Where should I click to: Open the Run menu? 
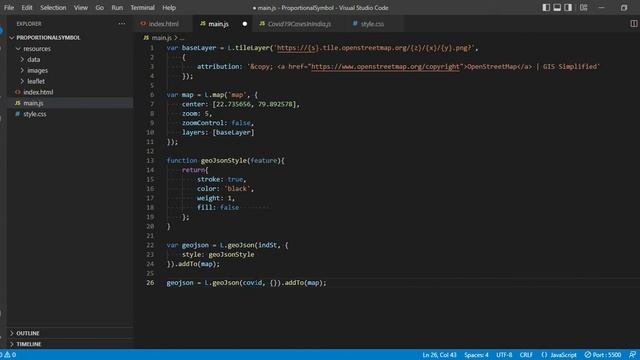pos(117,7)
